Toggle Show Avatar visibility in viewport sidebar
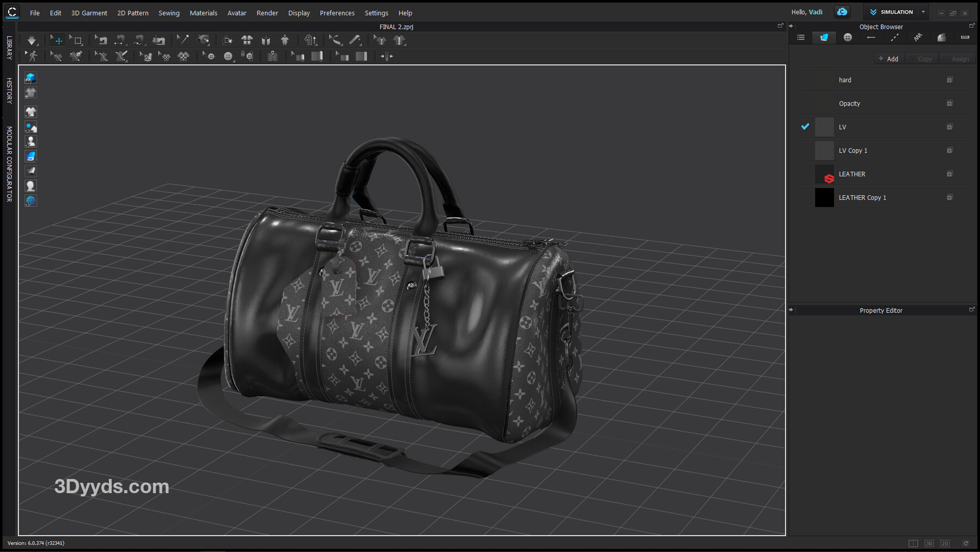 [x=30, y=142]
